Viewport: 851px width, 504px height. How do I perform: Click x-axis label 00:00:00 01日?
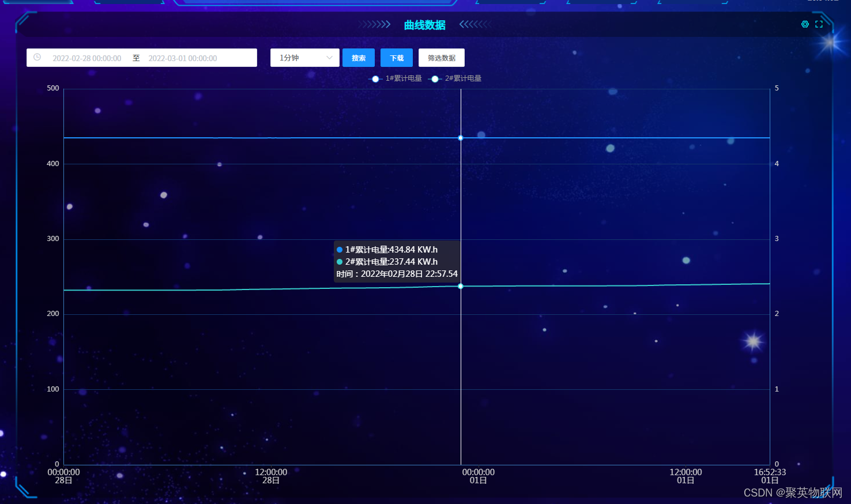pos(479,476)
